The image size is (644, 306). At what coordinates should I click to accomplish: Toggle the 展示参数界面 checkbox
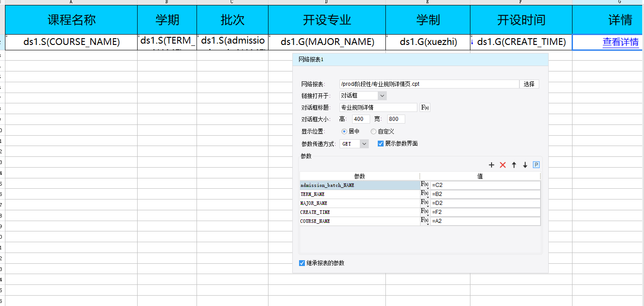pyautogui.click(x=380, y=143)
